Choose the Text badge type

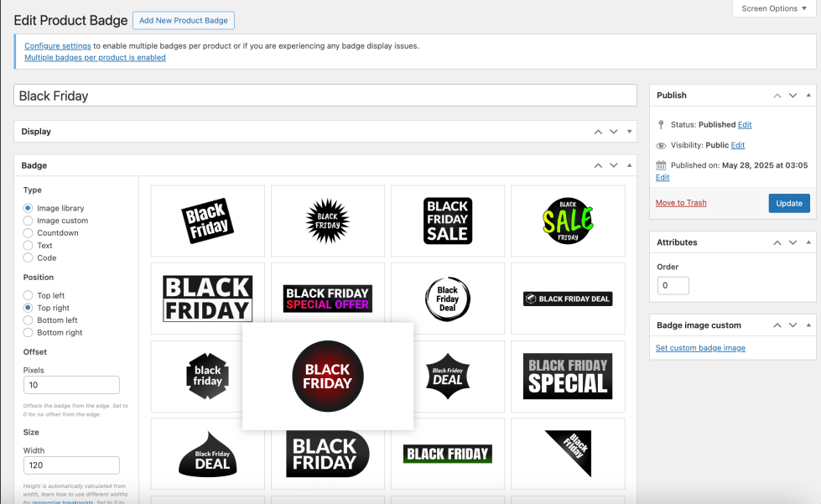[28, 246]
